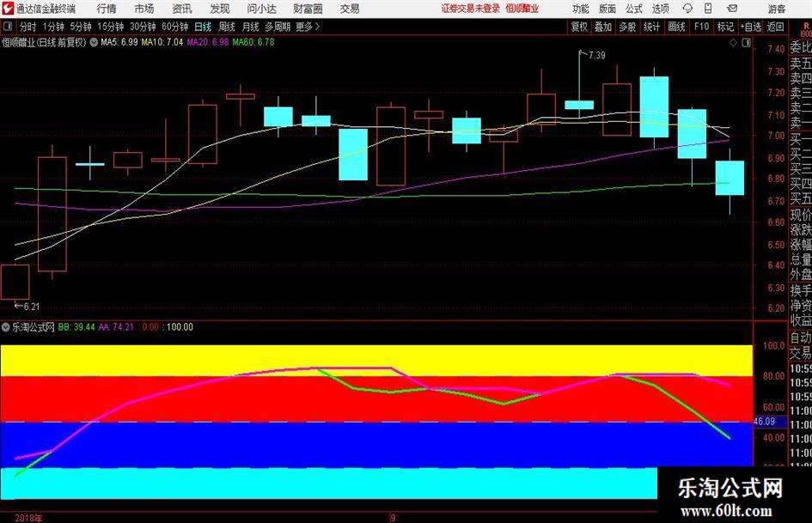Viewport: 812px width, 523px height.
Task: Click the 乐淘公式网 indicator name
Action: 34,326
